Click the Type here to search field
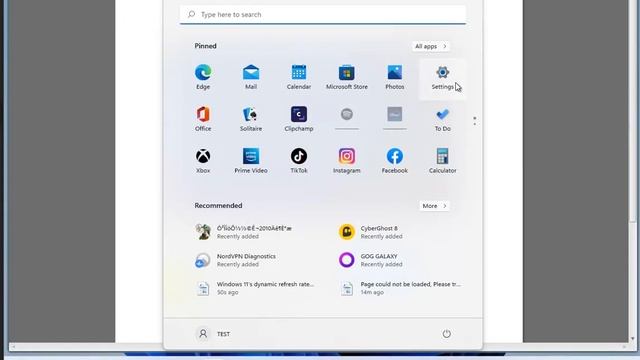The image size is (640, 360). [323, 15]
